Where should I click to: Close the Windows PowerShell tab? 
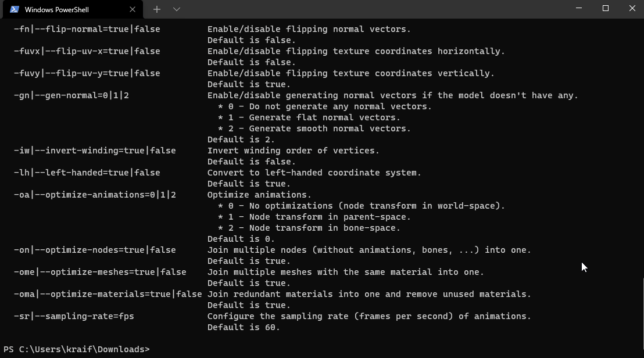click(133, 9)
